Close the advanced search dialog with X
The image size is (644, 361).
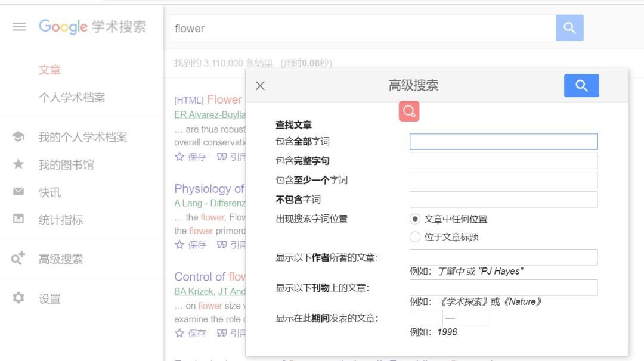click(x=260, y=86)
